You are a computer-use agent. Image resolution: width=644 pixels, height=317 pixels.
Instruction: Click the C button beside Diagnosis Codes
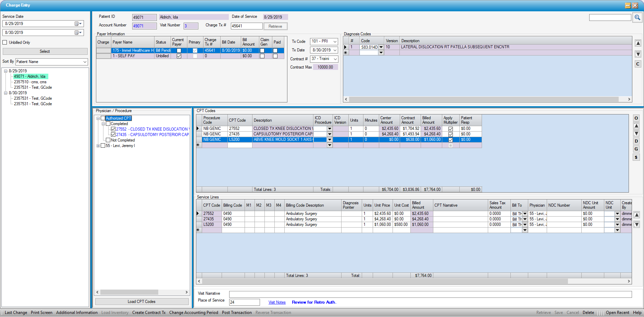pos(637,64)
